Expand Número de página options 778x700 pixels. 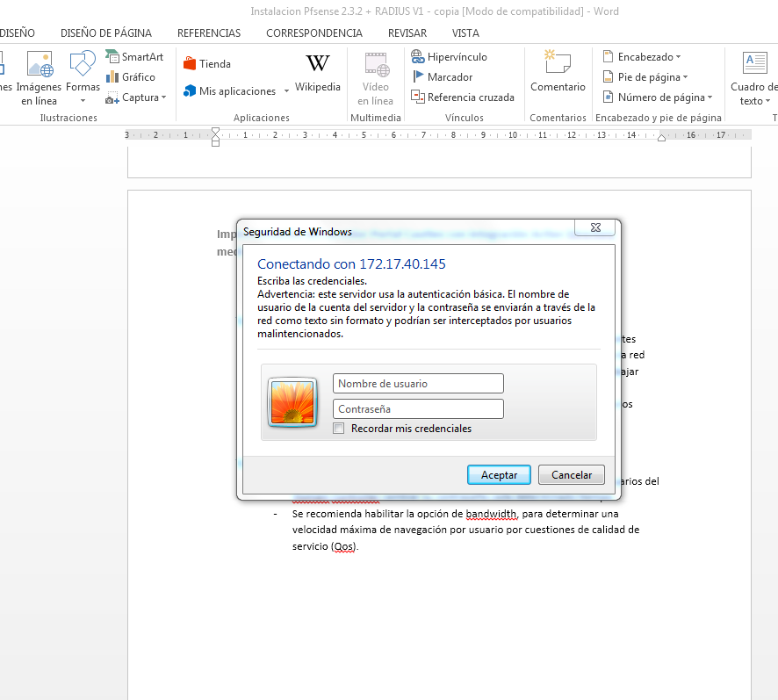[x=658, y=97]
